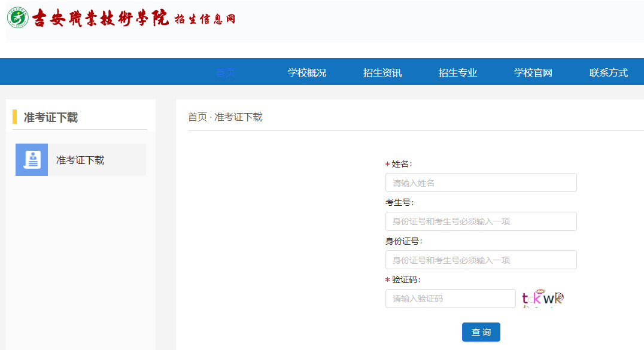Go to 学校概况 in navigation bar
Screen dimensions: 644x350
point(307,73)
